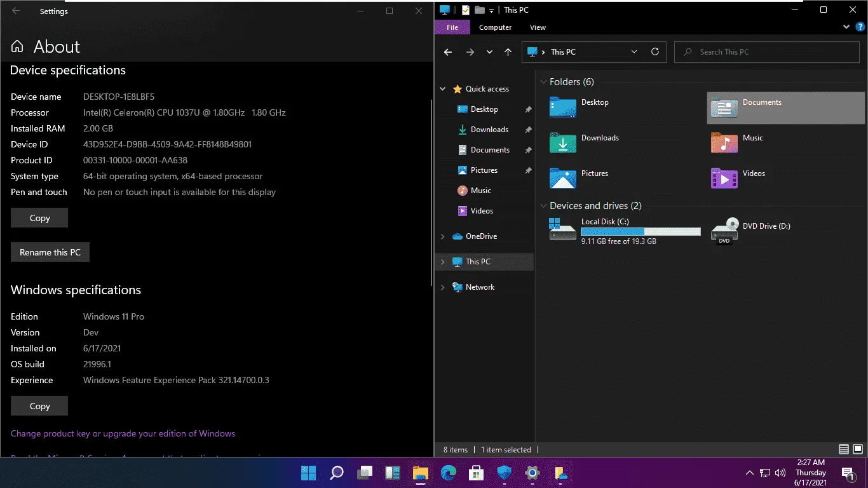Navigate forward in File Explorer

(470, 52)
